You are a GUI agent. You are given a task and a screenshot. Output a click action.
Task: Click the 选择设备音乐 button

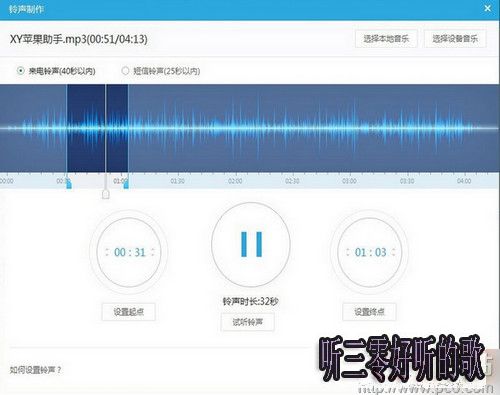(x=455, y=39)
